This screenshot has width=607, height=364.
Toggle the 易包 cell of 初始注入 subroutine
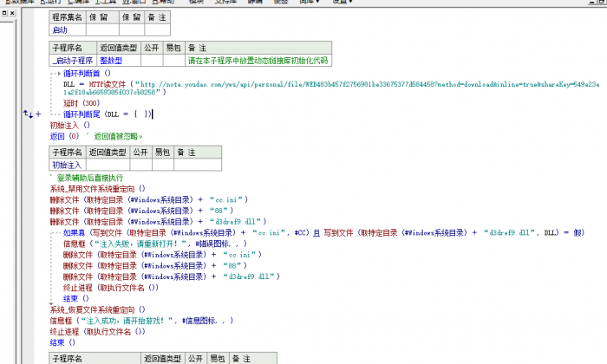[163, 165]
